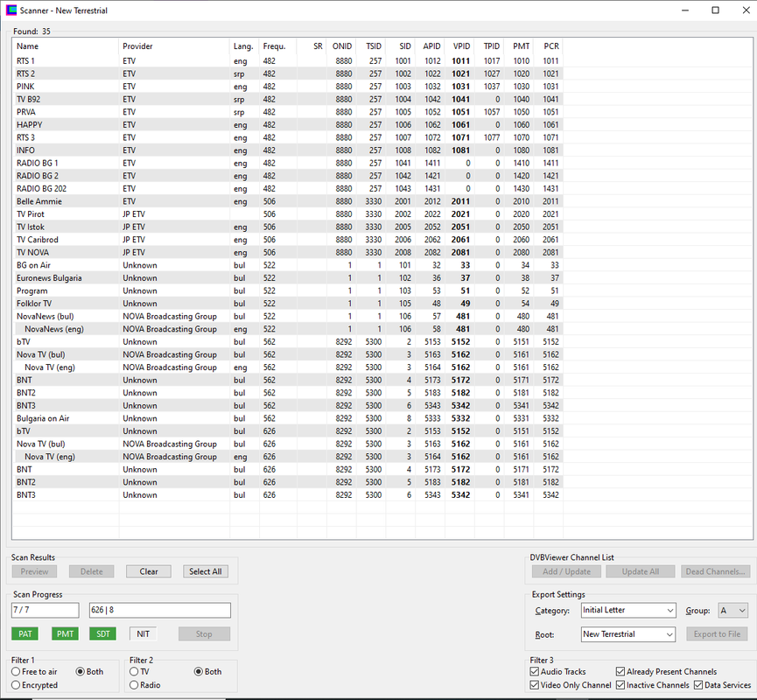Toggle Already Present Channels checkbox
Screen dimensions: 757x700
666,671
